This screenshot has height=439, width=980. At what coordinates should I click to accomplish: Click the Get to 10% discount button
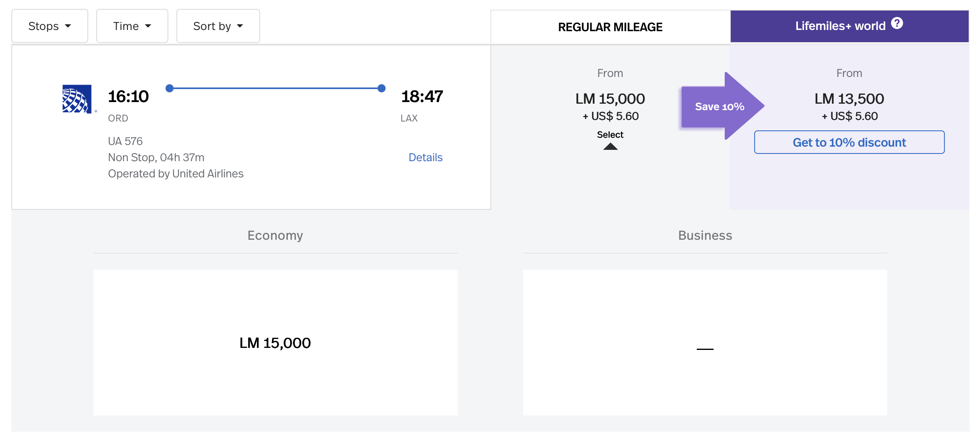coord(849,142)
